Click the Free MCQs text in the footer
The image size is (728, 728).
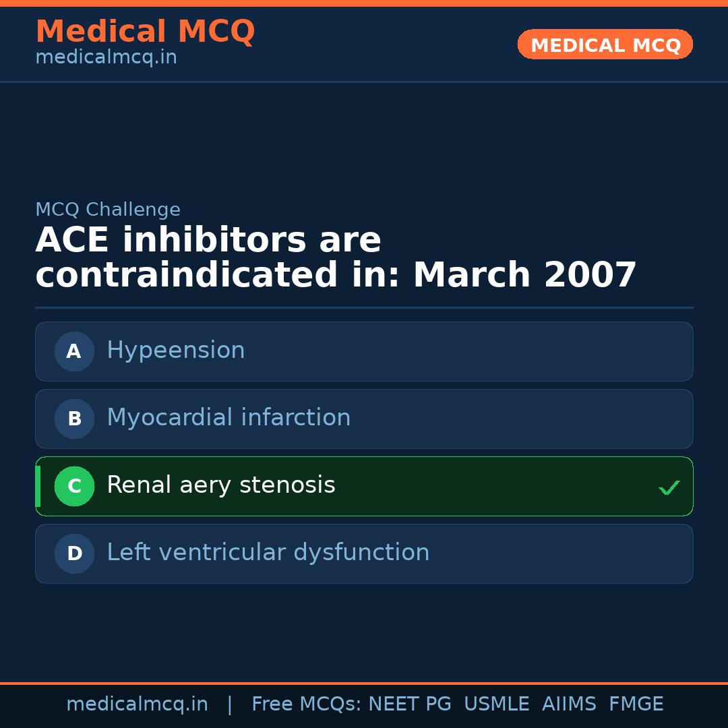(x=306, y=704)
